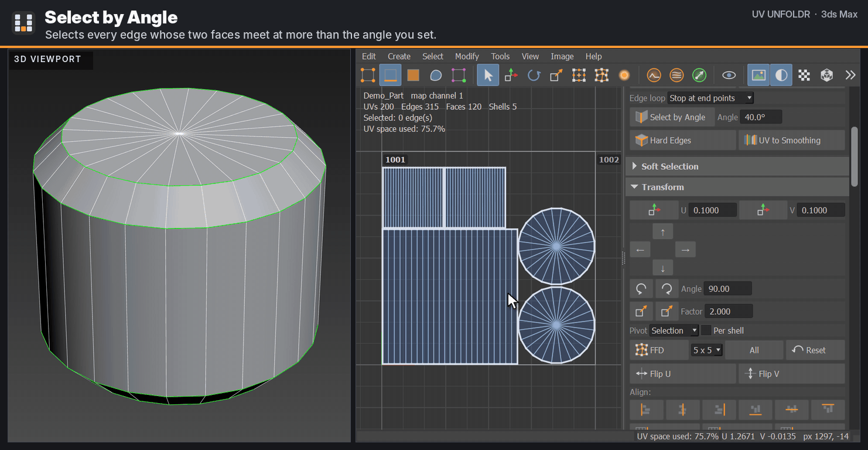Click the Flip U button
868x450 pixels.
click(x=682, y=374)
